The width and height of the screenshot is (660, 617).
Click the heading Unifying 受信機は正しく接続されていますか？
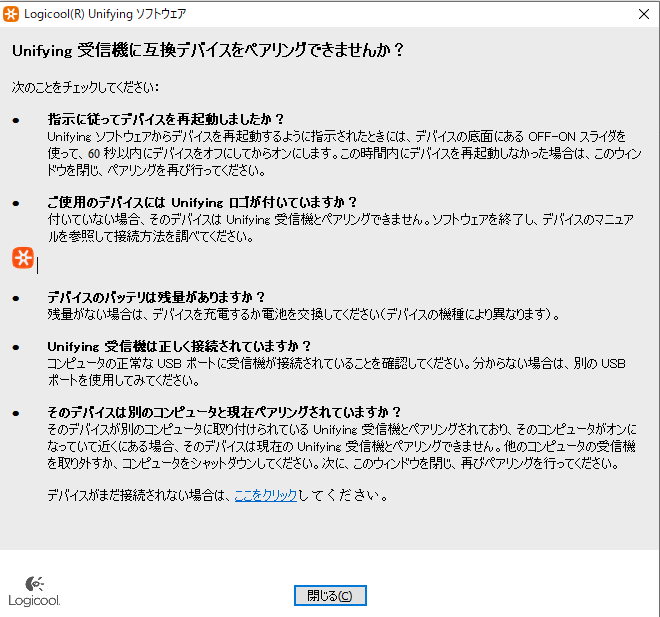(x=179, y=346)
